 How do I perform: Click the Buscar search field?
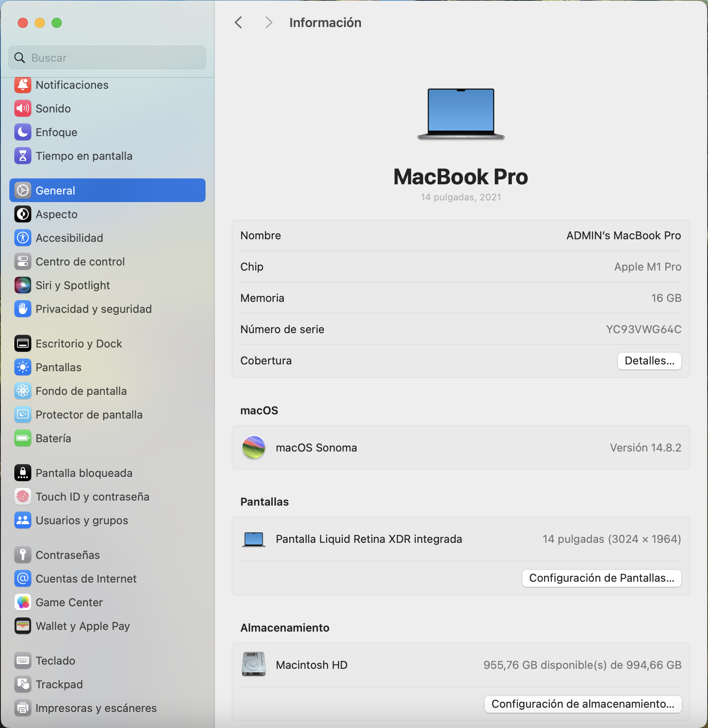coord(107,58)
